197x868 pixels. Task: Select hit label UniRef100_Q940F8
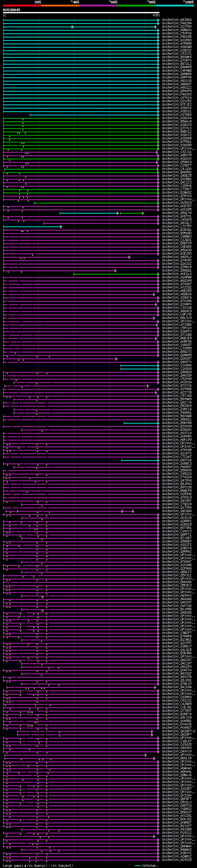coord(176,91)
